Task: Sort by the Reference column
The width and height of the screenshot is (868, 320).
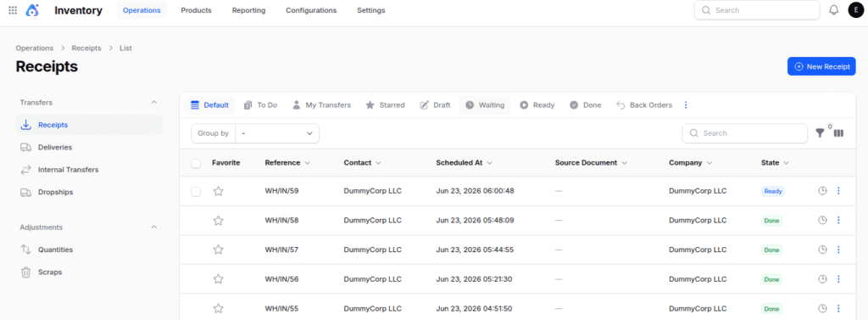Action: (x=287, y=163)
